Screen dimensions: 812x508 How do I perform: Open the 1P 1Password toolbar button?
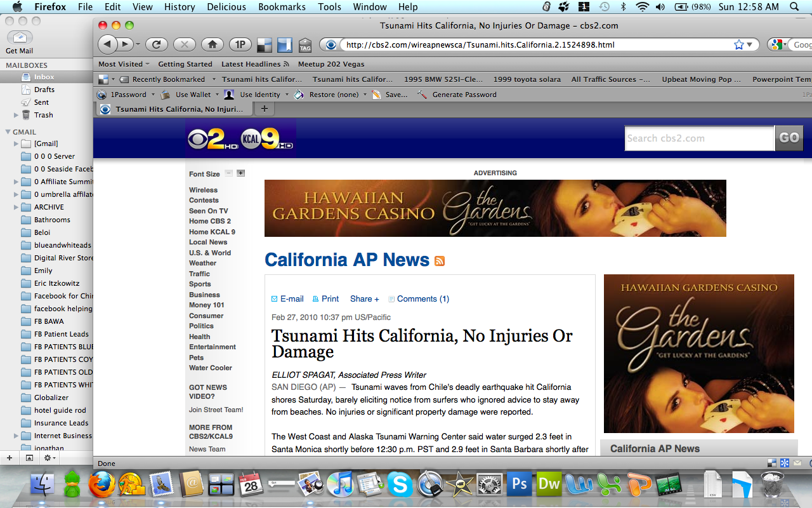click(240, 44)
